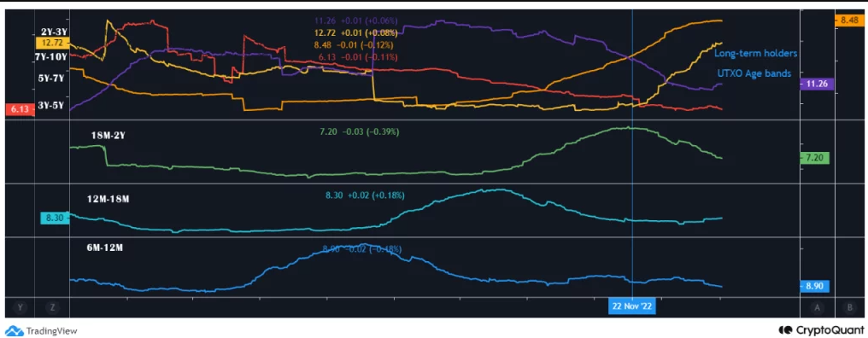
Task: Click the orange 8.48 -0.01 value readout
Action: [354, 44]
